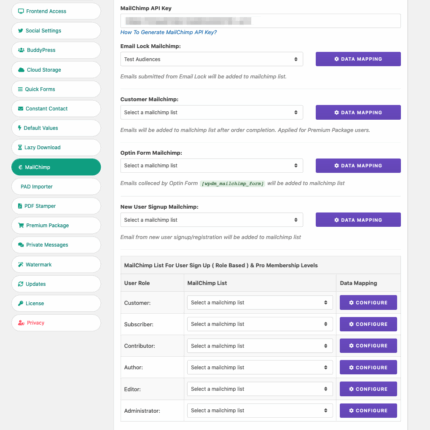Click the wpdm_mailchimp_form shortcode text
This screenshot has height=430, width=430.
tap(233, 183)
